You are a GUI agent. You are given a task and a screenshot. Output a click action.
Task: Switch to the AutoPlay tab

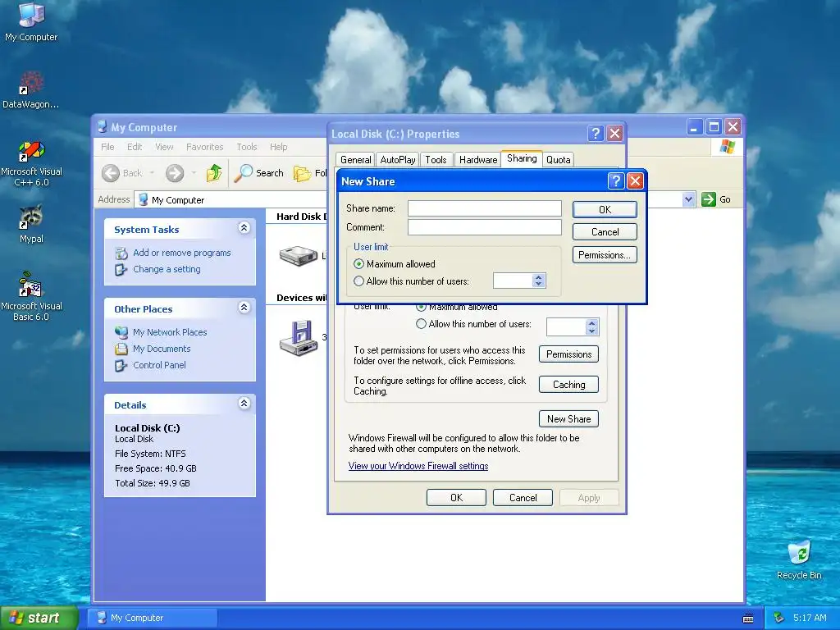[398, 160]
